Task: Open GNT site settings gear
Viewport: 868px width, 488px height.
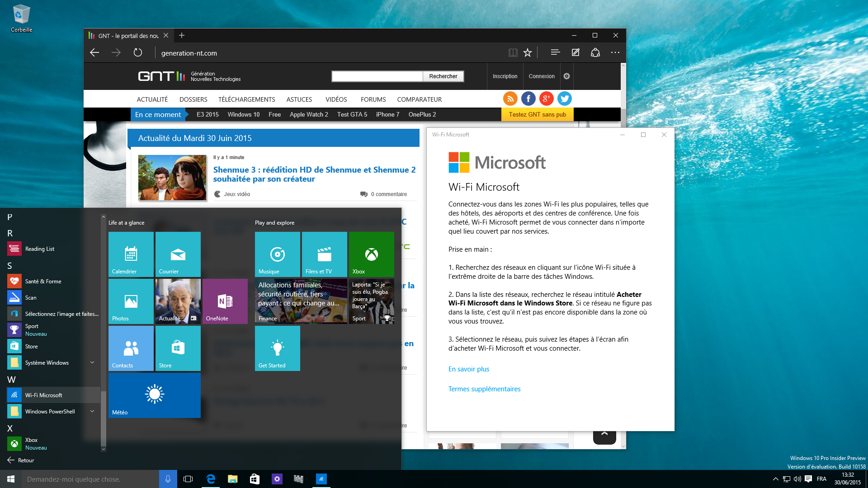Action: click(x=566, y=76)
